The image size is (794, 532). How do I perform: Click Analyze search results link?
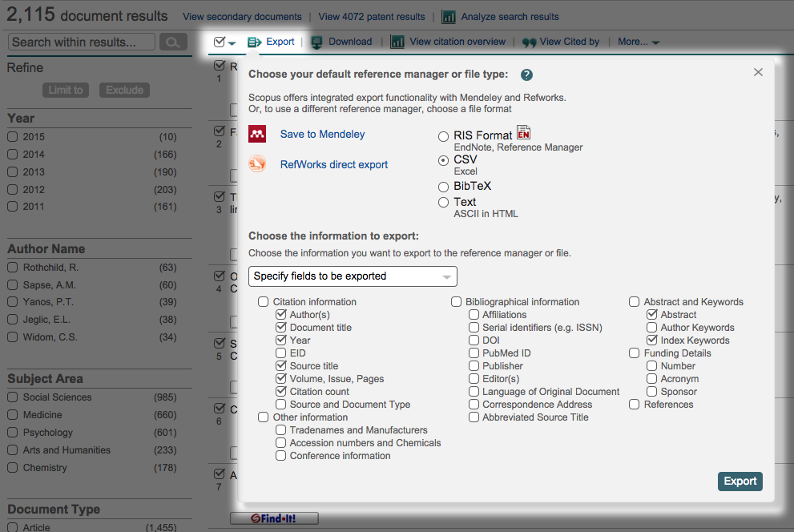(510, 17)
